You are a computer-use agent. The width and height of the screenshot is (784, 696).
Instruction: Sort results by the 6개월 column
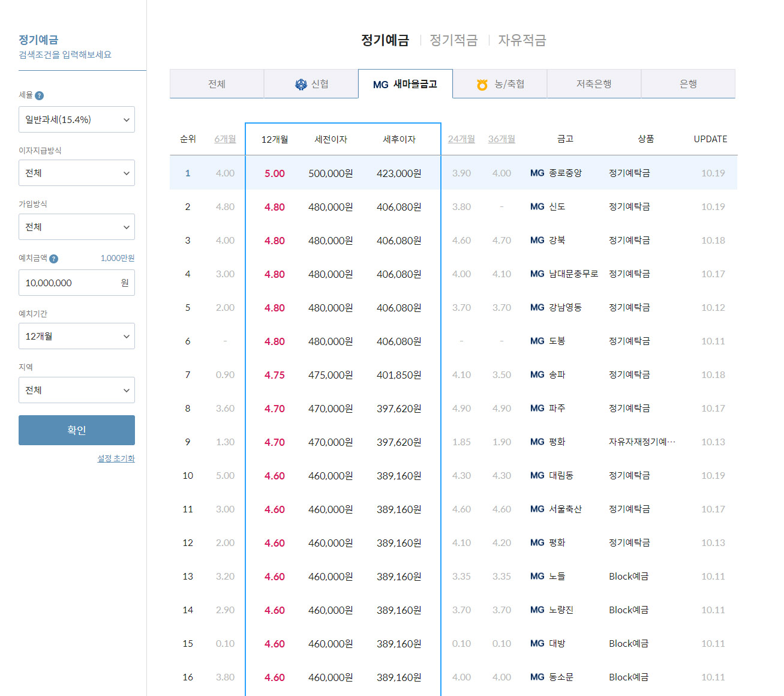click(226, 139)
